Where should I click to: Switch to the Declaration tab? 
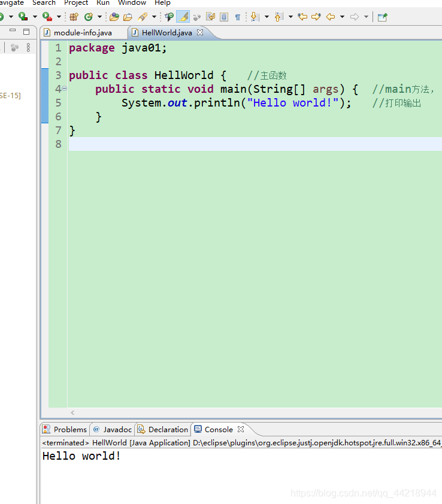coord(163,429)
